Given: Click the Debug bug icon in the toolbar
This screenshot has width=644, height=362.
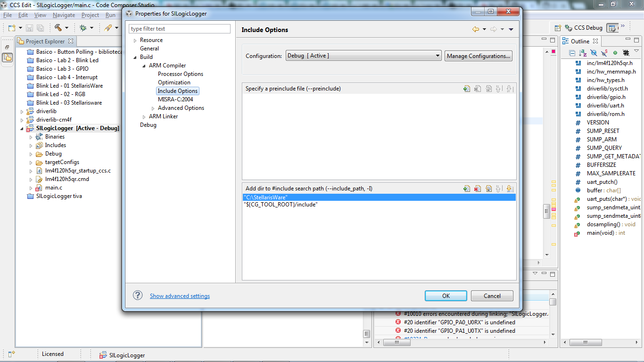Looking at the screenshot, I should 83,28.
